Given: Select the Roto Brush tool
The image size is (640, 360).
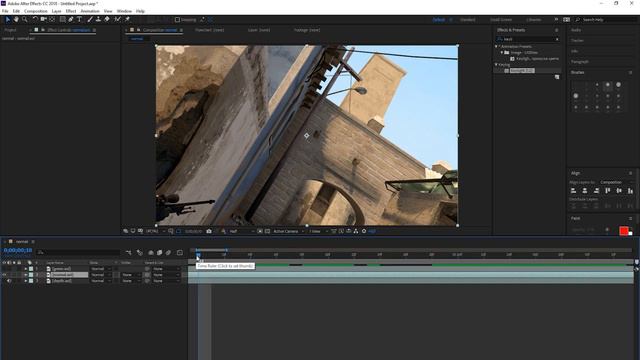Looking at the screenshot, I should [x=118, y=19].
